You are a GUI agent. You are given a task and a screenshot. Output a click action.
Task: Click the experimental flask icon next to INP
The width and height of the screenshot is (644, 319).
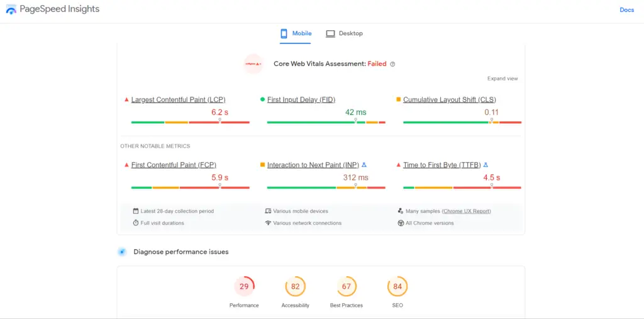(364, 165)
